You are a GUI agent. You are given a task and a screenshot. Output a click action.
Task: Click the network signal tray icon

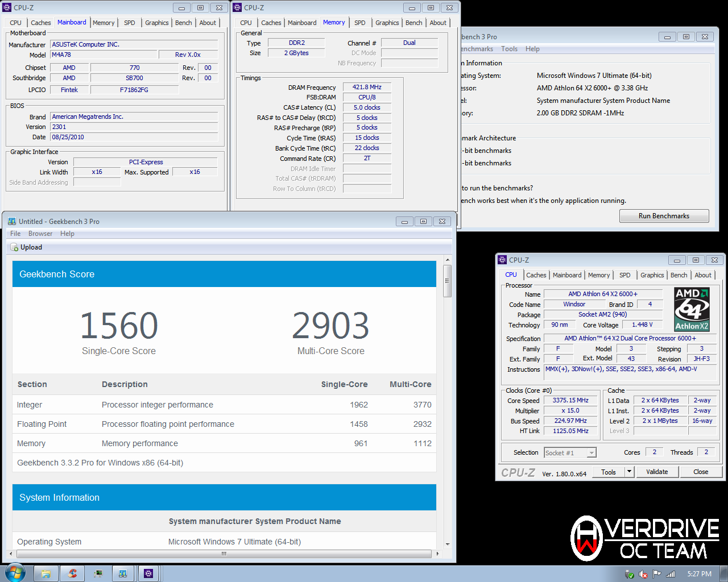point(671,574)
